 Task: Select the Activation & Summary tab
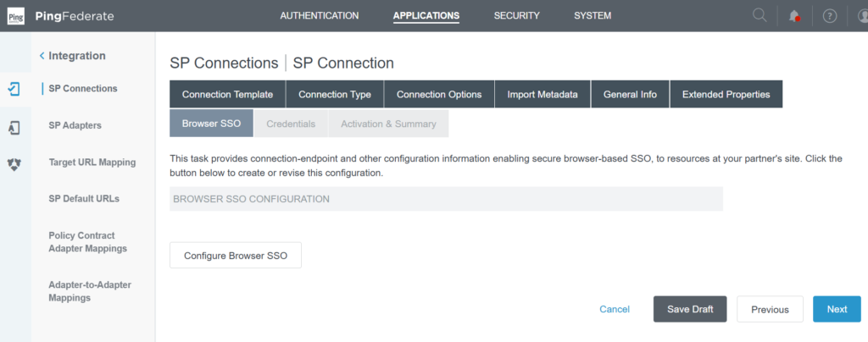pos(388,124)
